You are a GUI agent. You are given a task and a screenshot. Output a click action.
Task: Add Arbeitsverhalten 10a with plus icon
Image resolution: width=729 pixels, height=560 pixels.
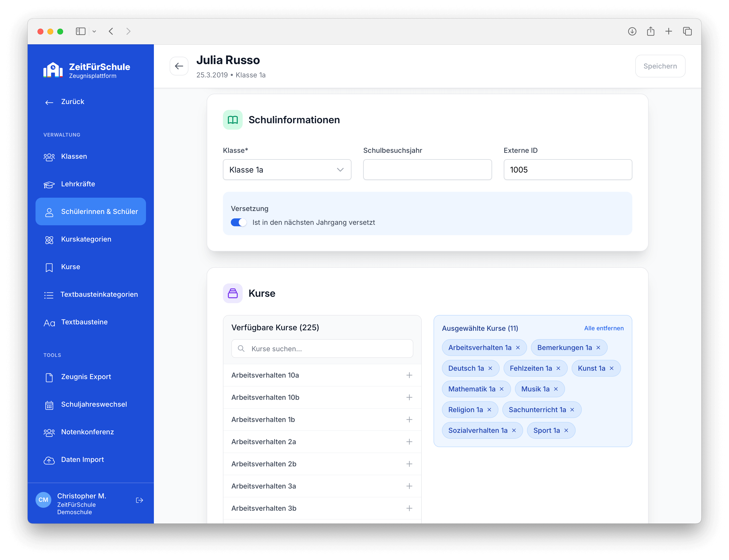tap(409, 375)
